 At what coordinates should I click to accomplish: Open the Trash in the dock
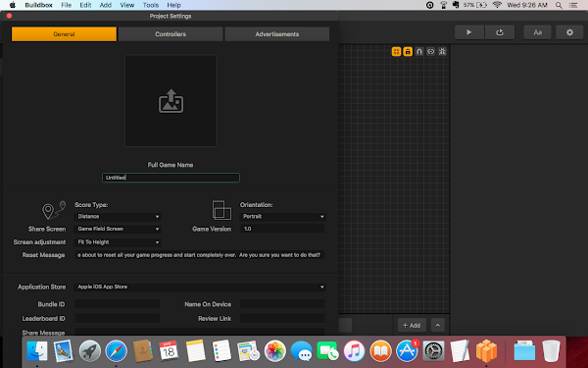point(551,351)
